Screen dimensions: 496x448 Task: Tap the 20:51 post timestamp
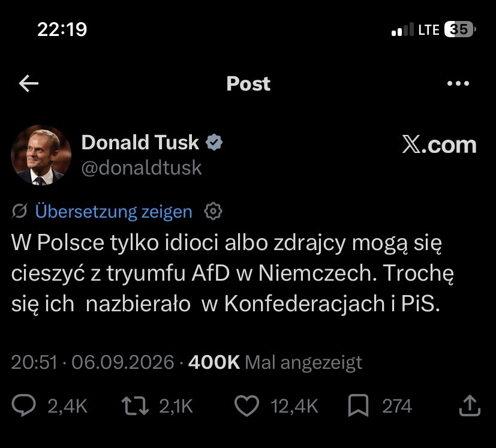tap(34, 362)
